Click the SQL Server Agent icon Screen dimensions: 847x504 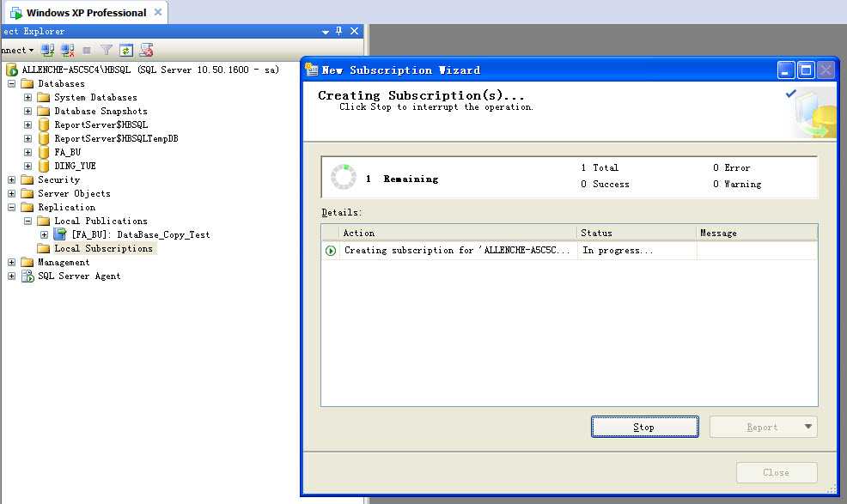pyautogui.click(x=27, y=276)
